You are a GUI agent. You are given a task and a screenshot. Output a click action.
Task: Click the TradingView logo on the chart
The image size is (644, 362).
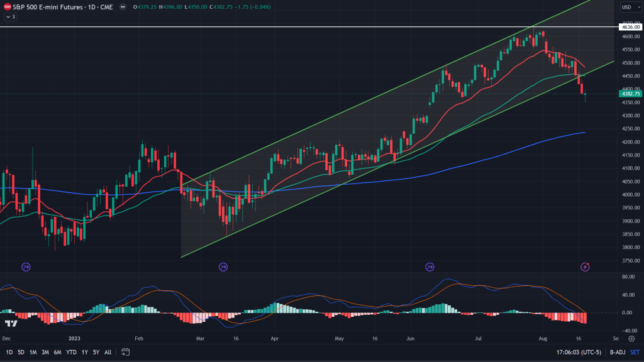(x=11, y=324)
